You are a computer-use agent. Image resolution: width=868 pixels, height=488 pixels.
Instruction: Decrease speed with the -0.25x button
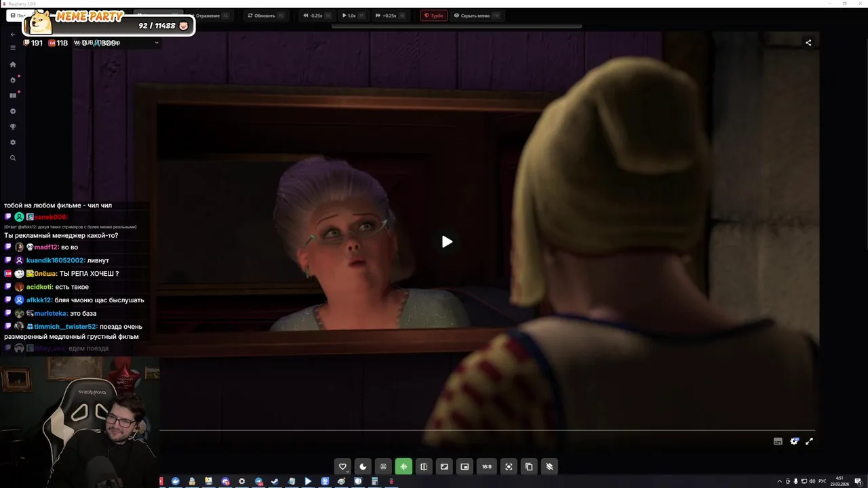point(317,16)
